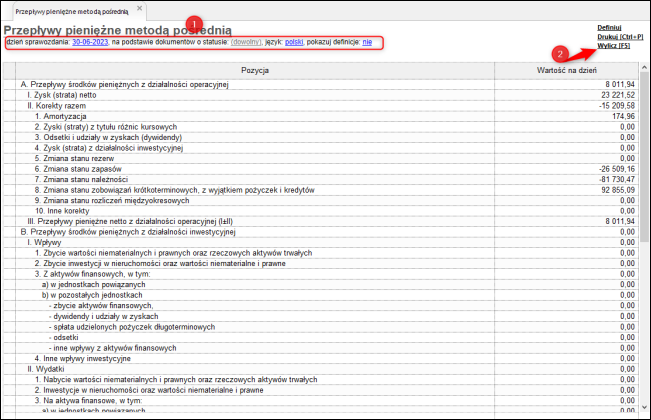The width and height of the screenshot is (651, 420).
Task: Click value -26 509,16
Action: (x=617, y=169)
